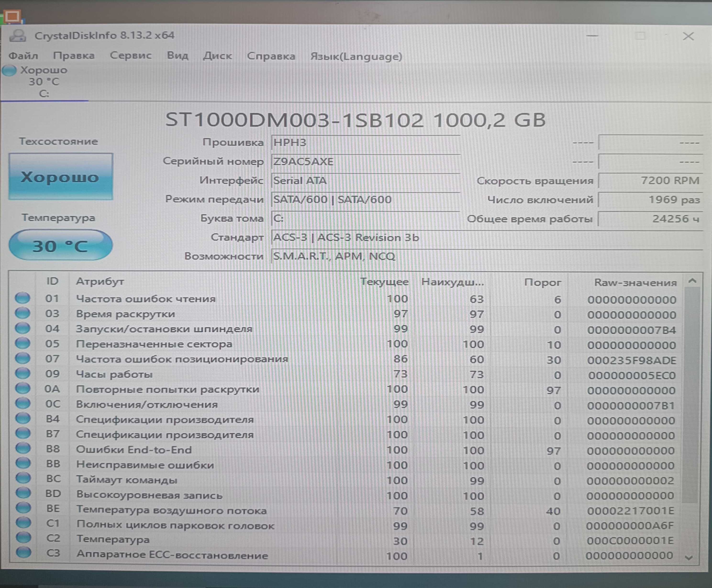Click status icon for Время раскрутки row

pyautogui.click(x=23, y=313)
